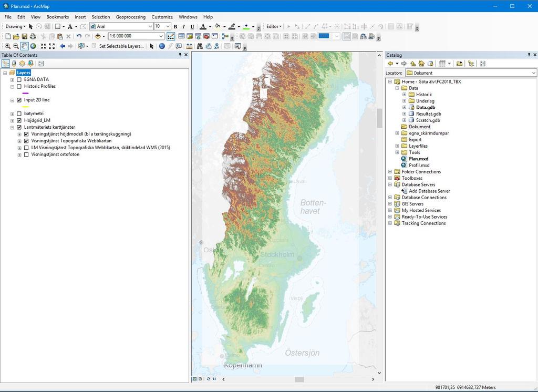Toggle the Editor Toolbar icon
This screenshot has width=538, height=392.
171,36
